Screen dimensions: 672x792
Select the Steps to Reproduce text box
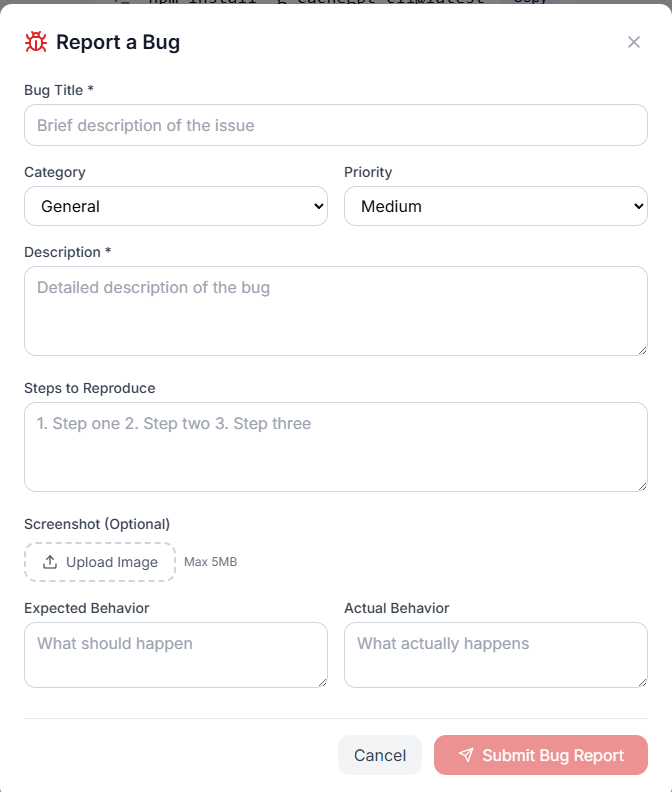tap(336, 446)
